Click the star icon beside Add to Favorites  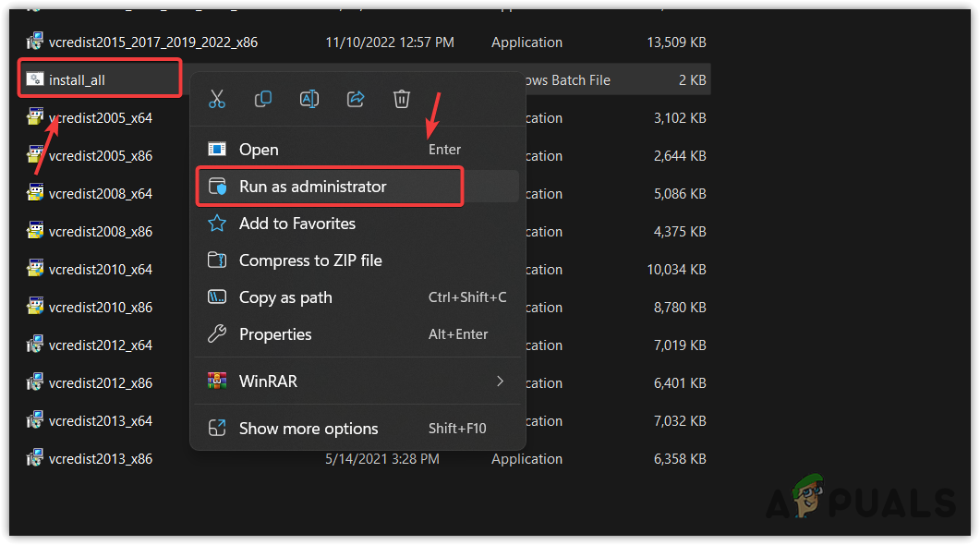[218, 223]
